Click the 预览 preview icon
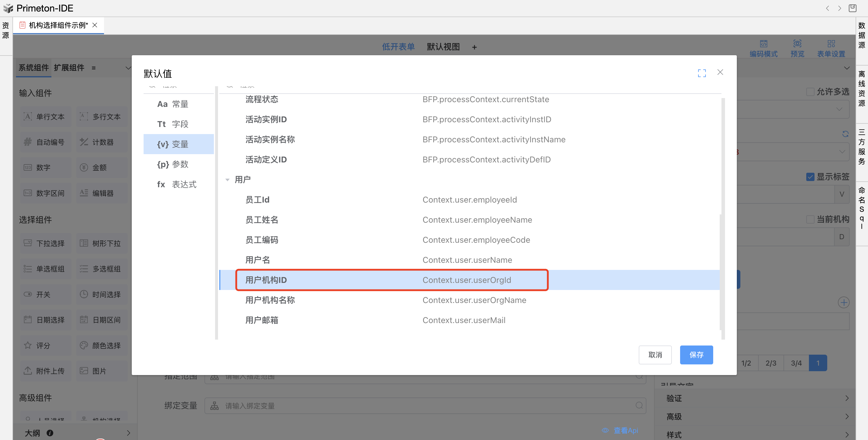The width and height of the screenshot is (868, 440). (797, 44)
